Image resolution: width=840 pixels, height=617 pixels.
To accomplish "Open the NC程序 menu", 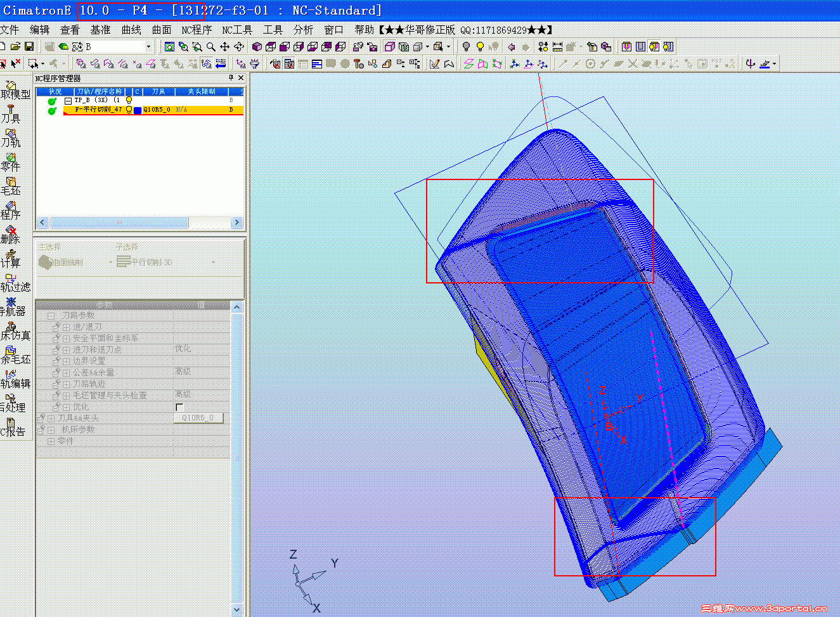I will click(197, 30).
